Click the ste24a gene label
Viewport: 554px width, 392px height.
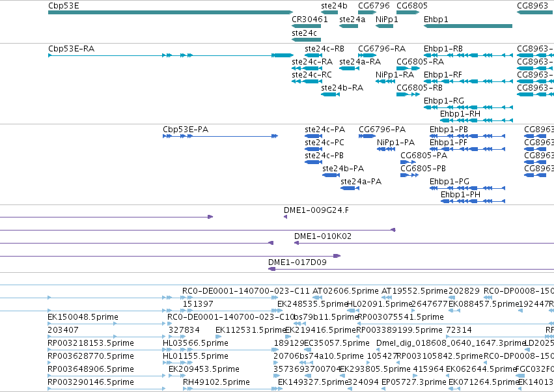pos(352,19)
